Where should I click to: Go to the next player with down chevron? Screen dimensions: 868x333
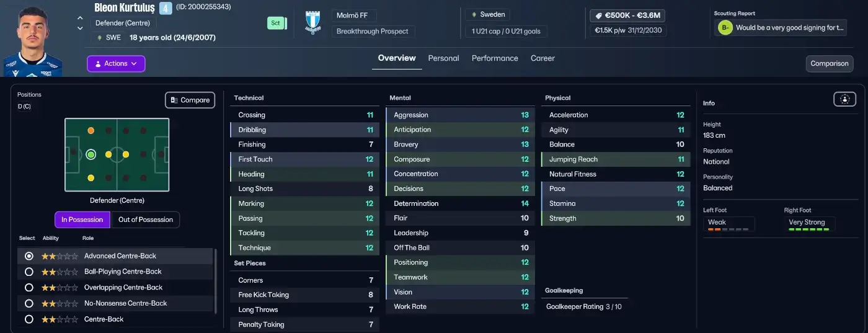[80, 29]
